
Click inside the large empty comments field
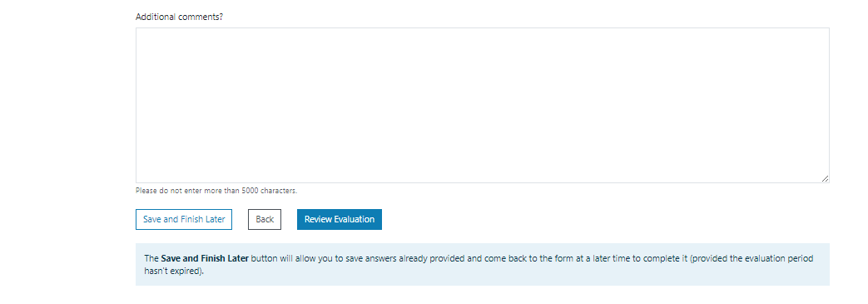coord(482,105)
